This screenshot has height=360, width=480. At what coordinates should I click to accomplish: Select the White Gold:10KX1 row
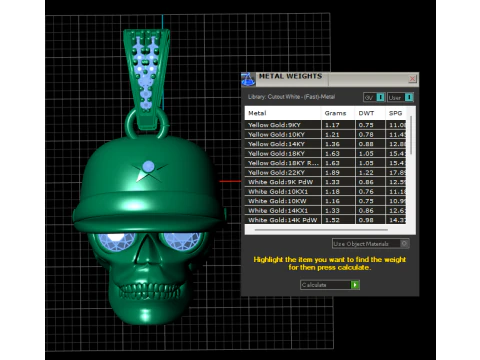pyautogui.click(x=325, y=191)
